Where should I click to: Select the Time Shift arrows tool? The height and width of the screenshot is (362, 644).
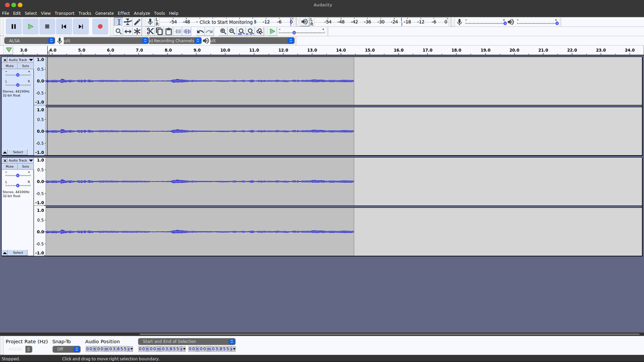pyautogui.click(x=128, y=32)
